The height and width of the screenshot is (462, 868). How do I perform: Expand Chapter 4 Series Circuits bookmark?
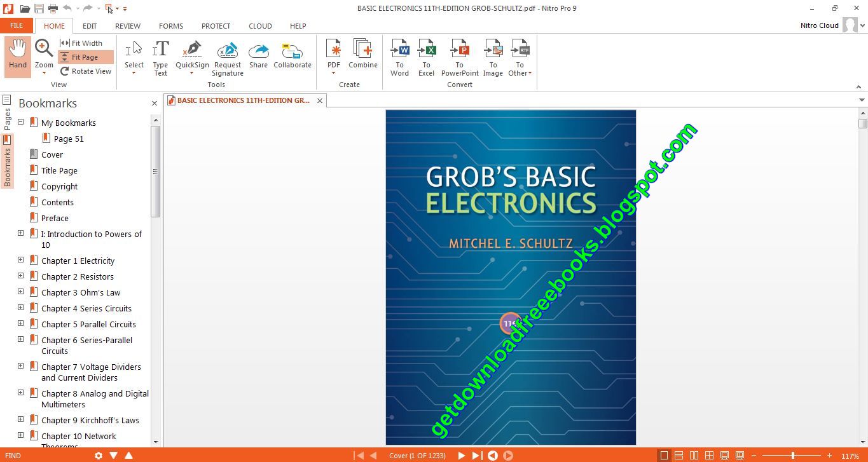pyautogui.click(x=20, y=308)
